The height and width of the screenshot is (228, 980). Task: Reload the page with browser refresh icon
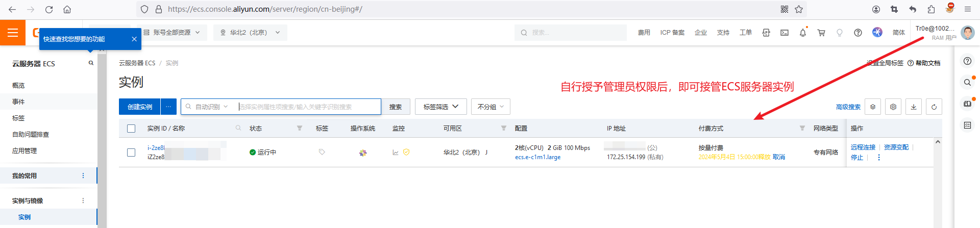[49, 9]
